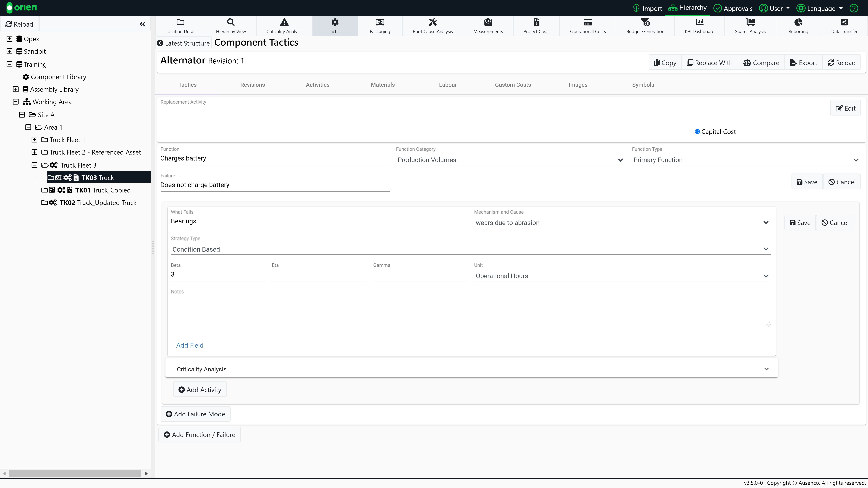Go back to Latest Structure
868x488 pixels.
tap(184, 43)
